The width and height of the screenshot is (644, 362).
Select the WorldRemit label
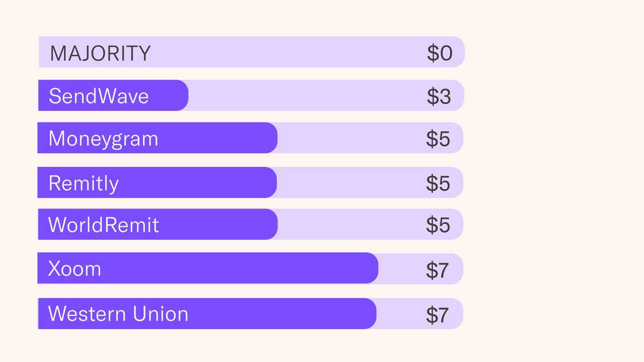pos(104,224)
